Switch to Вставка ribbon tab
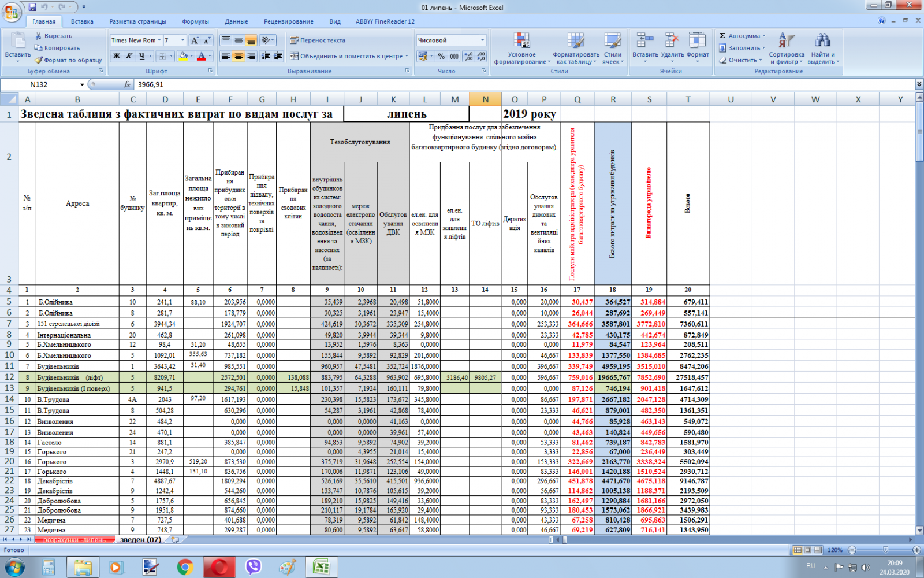The image size is (924, 578). (x=82, y=21)
